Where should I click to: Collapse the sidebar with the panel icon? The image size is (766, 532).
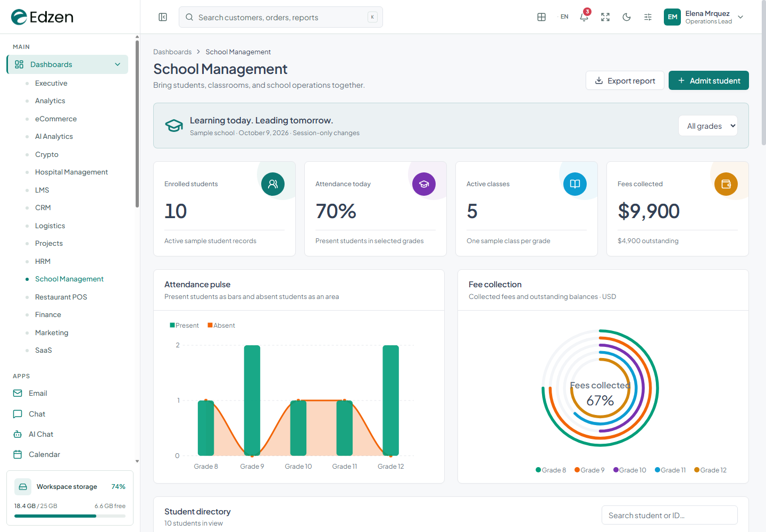[163, 17]
